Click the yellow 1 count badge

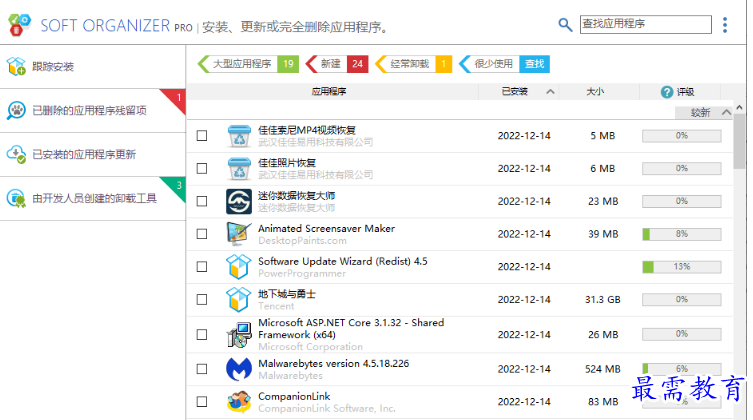[x=443, y=64]
